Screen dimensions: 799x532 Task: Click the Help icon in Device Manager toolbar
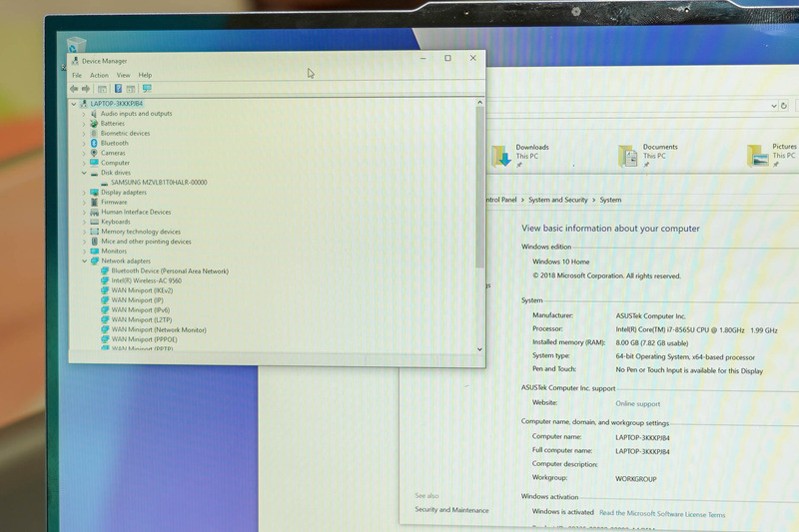(x=118, y=89)
